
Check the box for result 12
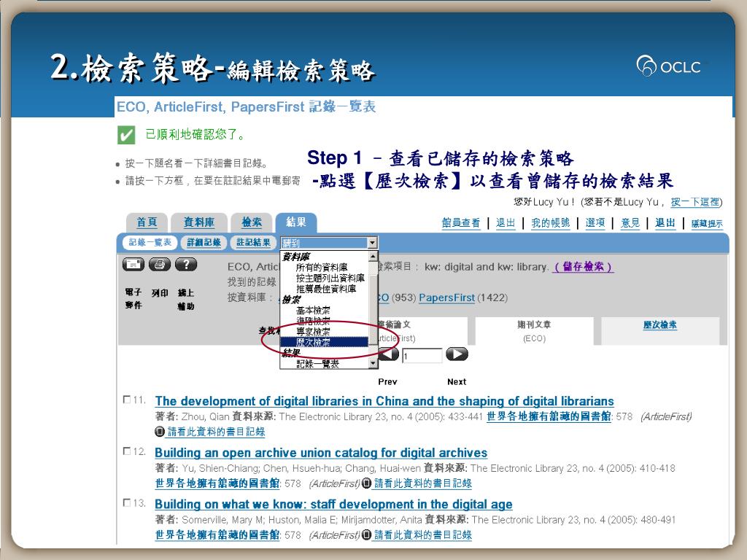pos(127,451)
